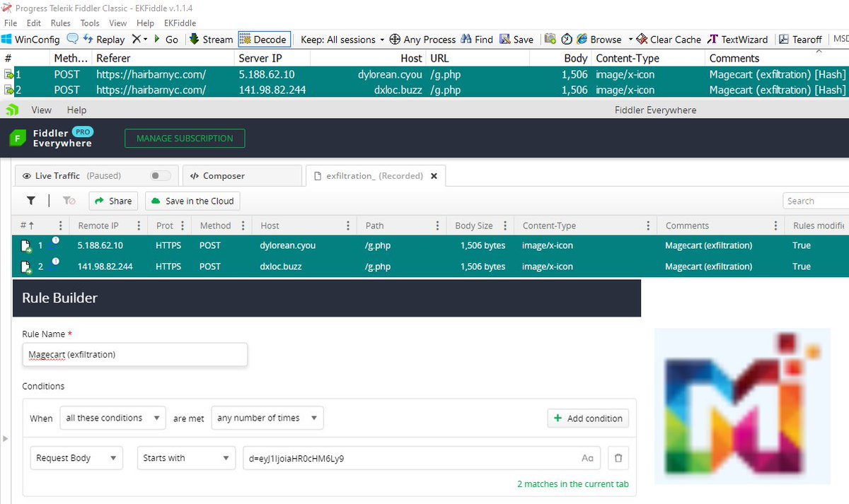Open View menu in Fiddler Everywhere
This screenshot has height=504, width=849.
42,110
